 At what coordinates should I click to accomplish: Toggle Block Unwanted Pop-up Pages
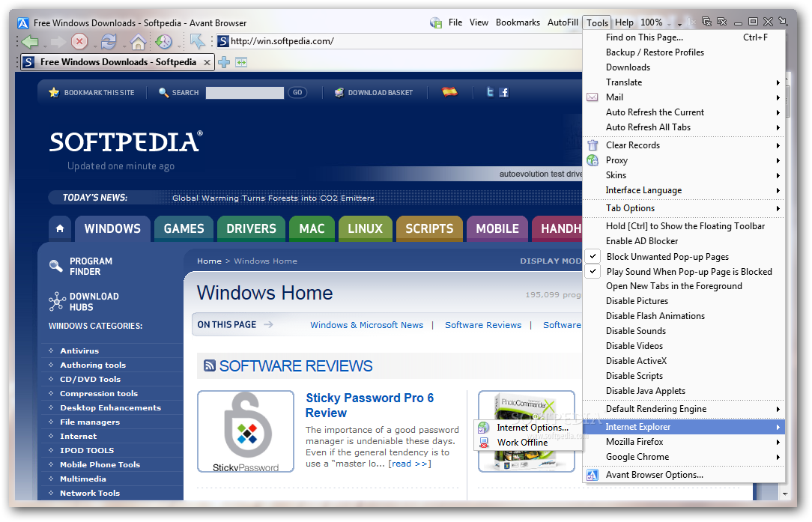point(684,257)
